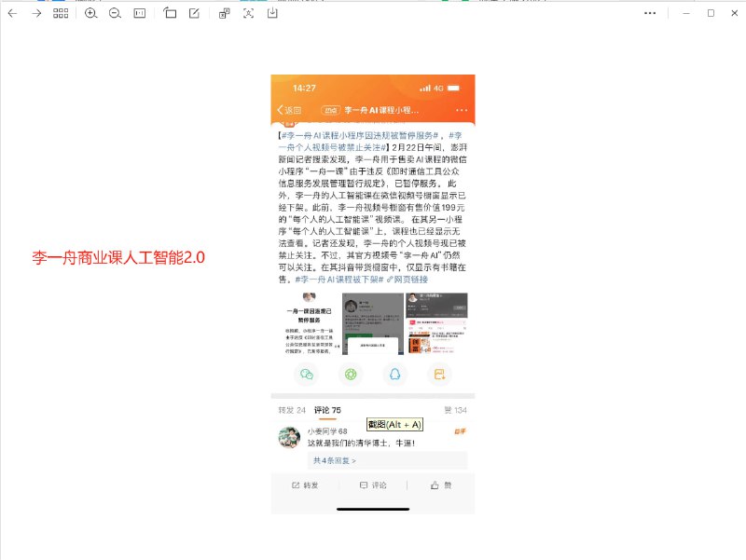The image size is (746, 560).
Task: View image at actual size (1:1 icon)
Action: click(x=139, y=14)
